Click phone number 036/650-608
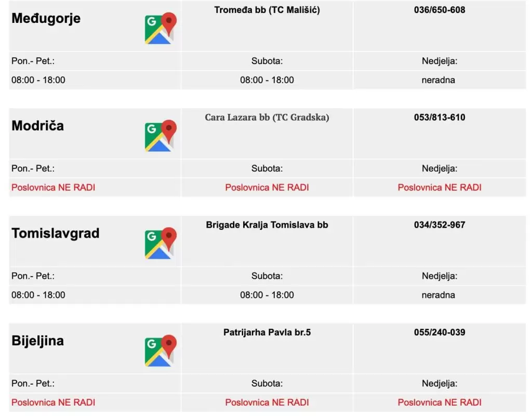 pyautogui.click(x=440, y=10)
